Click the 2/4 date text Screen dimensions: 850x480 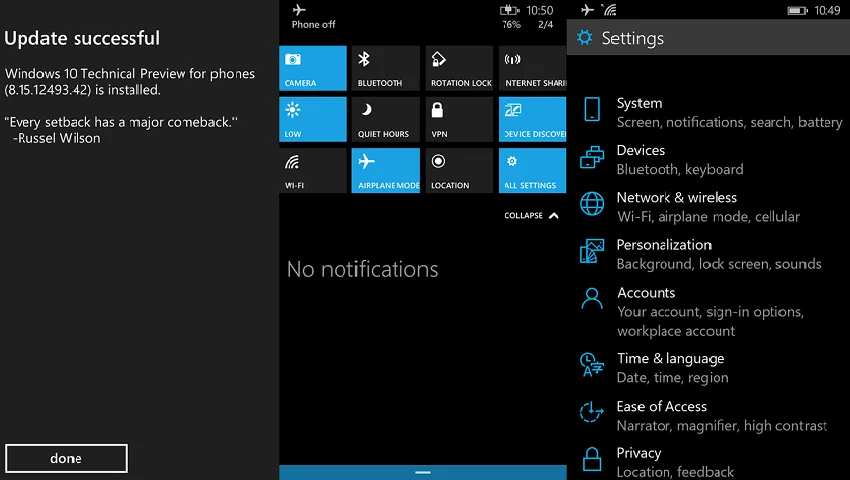coord(546,24)
